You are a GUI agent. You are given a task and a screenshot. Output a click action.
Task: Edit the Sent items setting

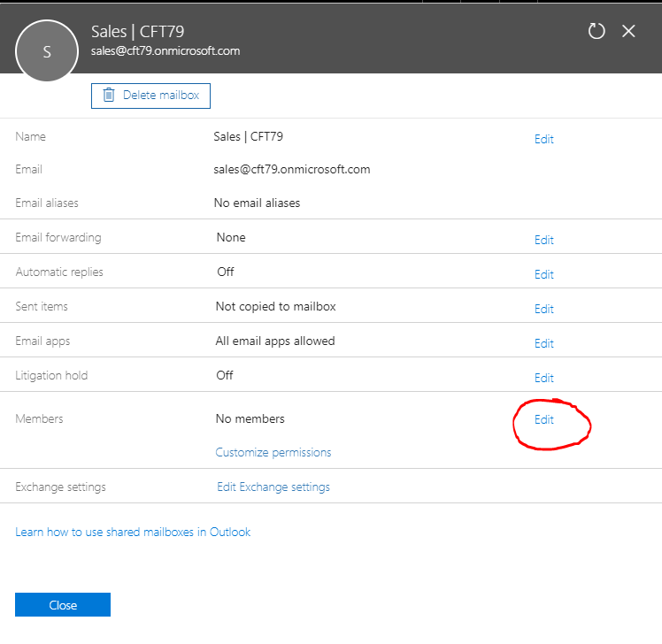click(543, 309)
